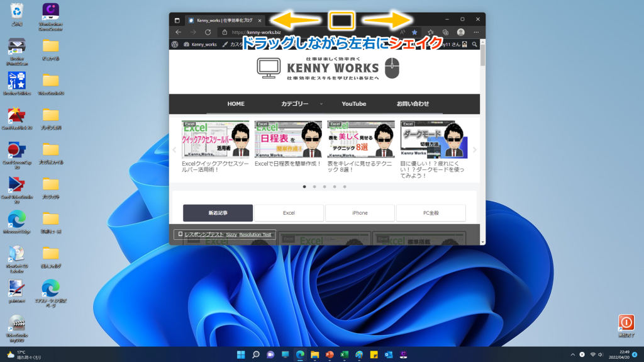Click the browser back arrow
Screen dimensions: 644x362
[x=178, y=32]
